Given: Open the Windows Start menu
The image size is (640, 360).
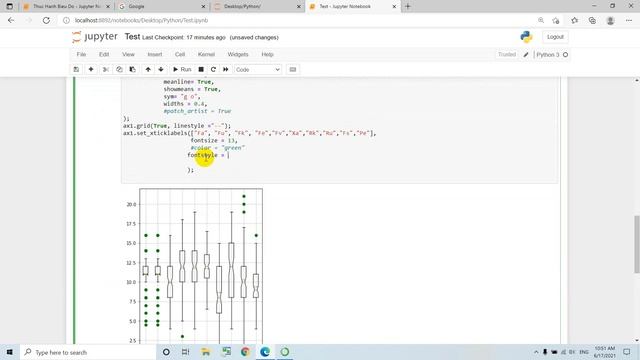Looking at the screenshot, I should coord(9,352).
